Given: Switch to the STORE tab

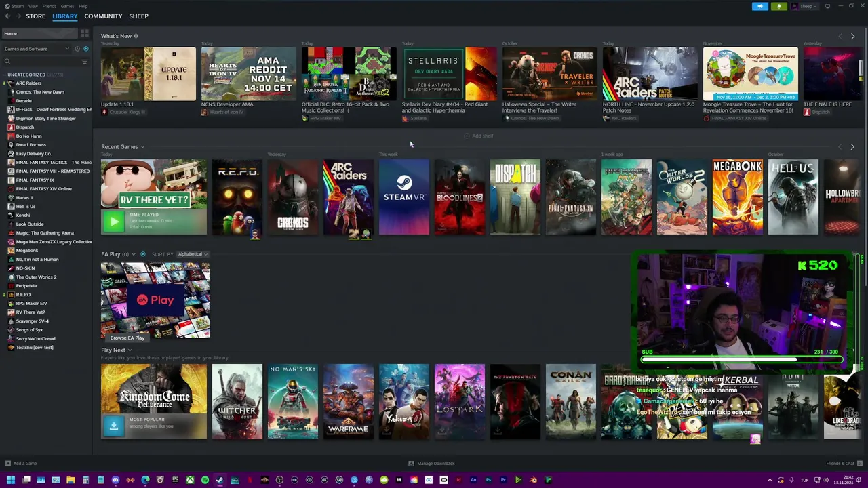Looking at the screenshot, I should 35,16.
